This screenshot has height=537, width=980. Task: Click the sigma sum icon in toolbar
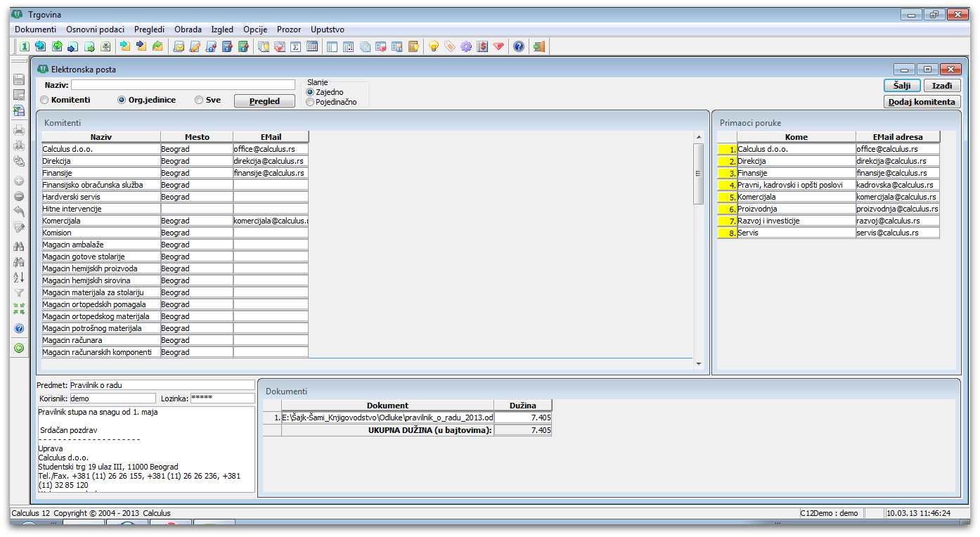(296, 46)
